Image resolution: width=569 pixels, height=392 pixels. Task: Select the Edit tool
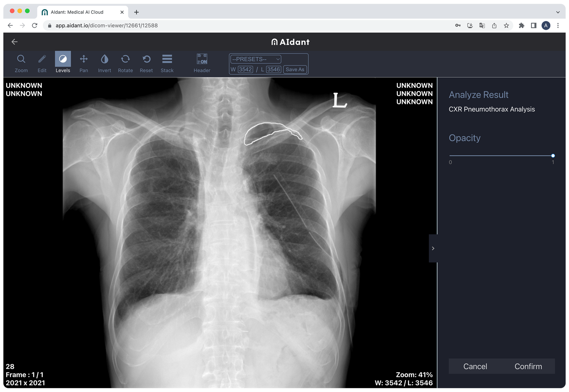tap(42, 63)
